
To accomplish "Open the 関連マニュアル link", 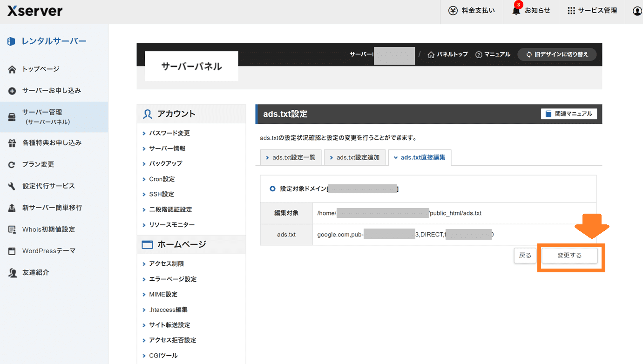I will pyautogui.click(x=569, y=114).
